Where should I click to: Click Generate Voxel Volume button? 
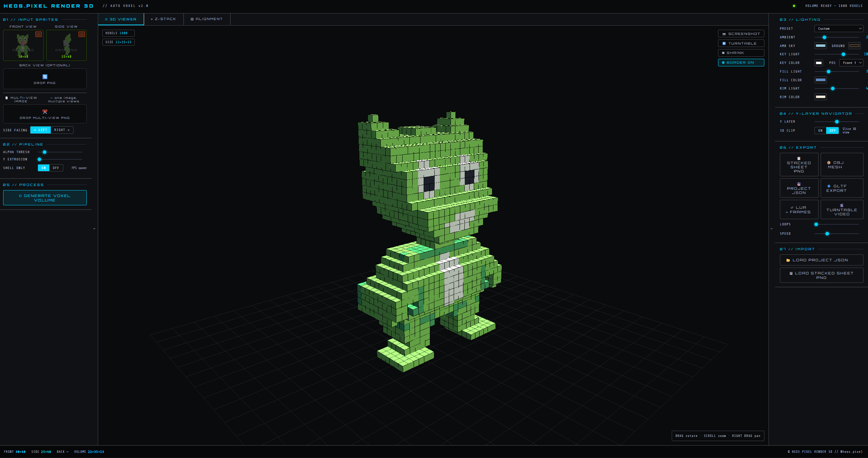pyautogui.click(x=45, y=198)
